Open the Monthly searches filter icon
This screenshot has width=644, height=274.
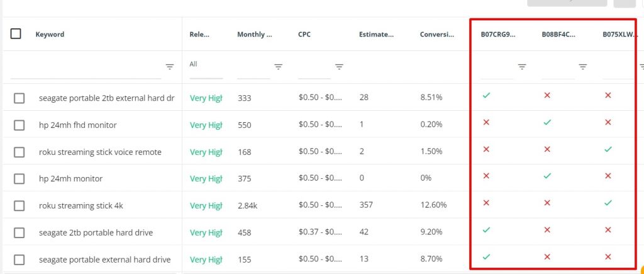pos(278,67)
